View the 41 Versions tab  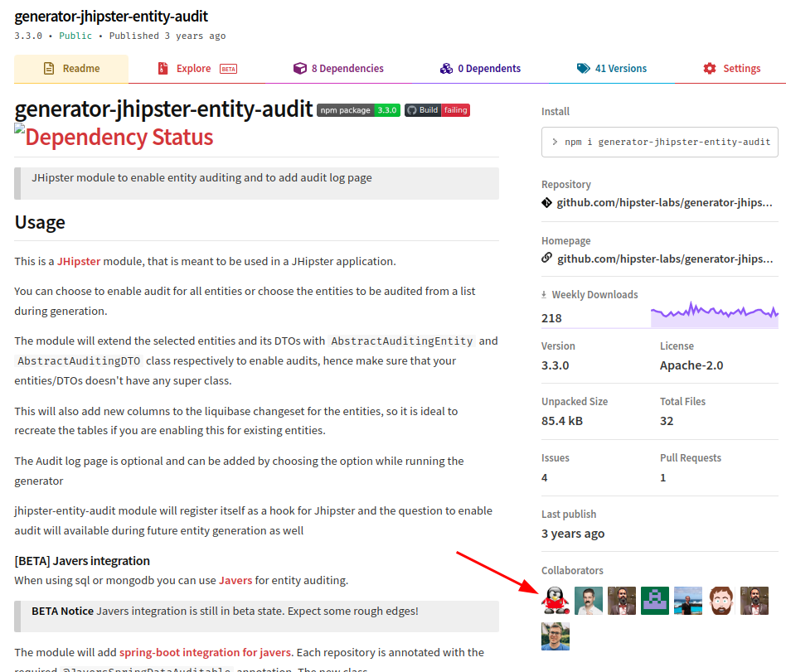[x=612, y=69]
